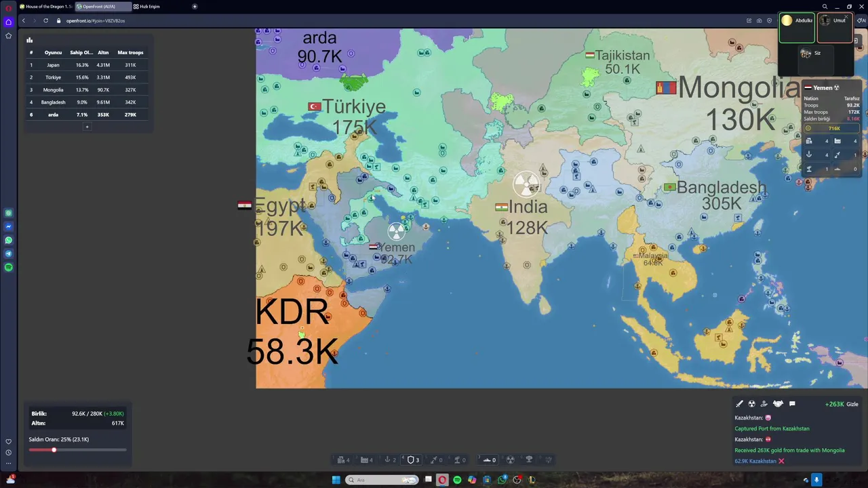Image resolution: width=868 pixels, height=488 pixels.
Task: Select the atom bomb icon in build bar
Action: point(511,460)
